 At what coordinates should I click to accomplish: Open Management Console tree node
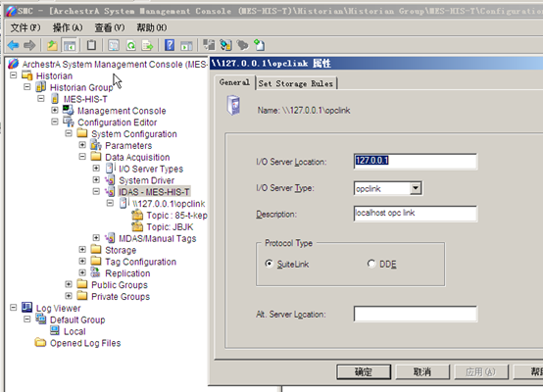pos(122,111)
